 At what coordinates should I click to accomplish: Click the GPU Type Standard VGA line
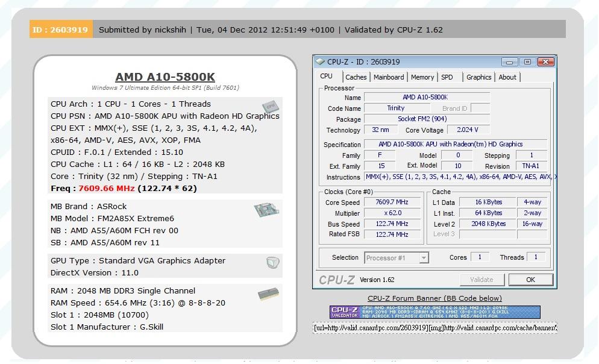click(138, 260)
